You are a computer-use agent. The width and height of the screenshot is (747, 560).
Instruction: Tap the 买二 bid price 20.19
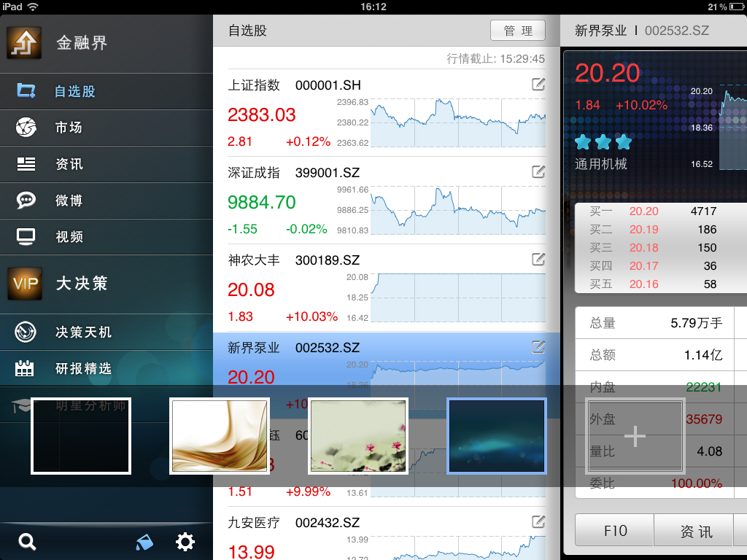coord(643,230)
